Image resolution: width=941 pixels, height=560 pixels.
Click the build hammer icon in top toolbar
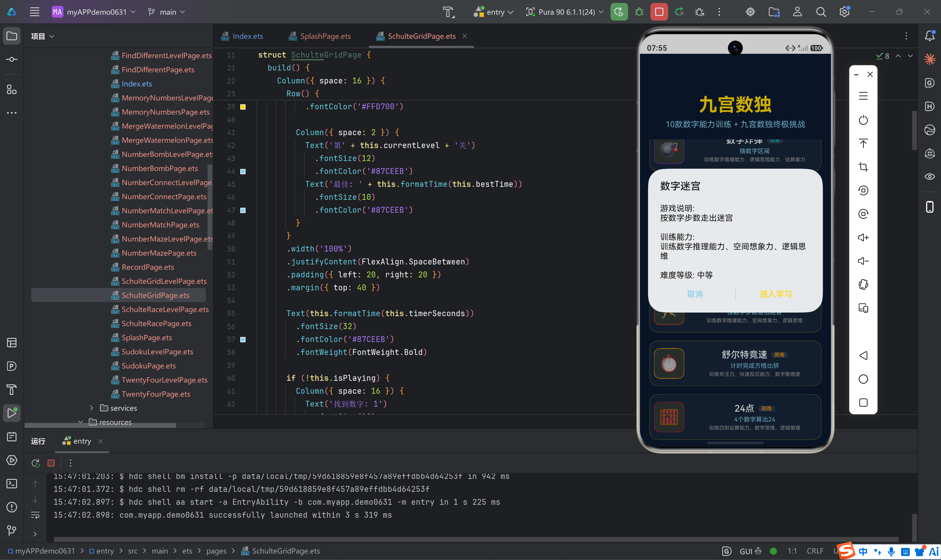pos(449,12)
